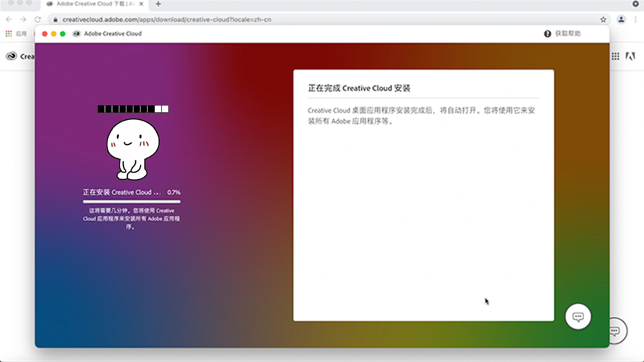The width and height of the screenshot is (644, 362).
Task: Click the 正在完成 Creative Cloud 安装 heading
Action: coord(359,88)
